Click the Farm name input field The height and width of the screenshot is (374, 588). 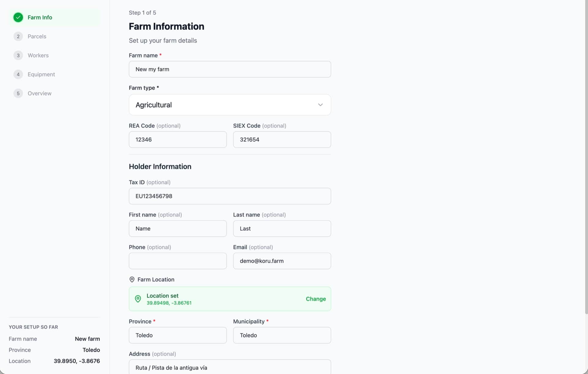pyautogui.click(x=230, y=69)
